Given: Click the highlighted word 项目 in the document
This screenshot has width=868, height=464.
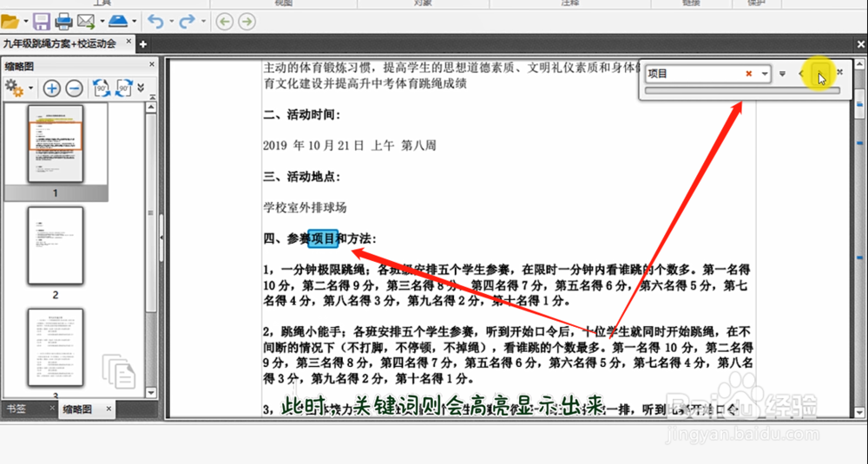Looking at the screenshot, I should click(323, 239).
